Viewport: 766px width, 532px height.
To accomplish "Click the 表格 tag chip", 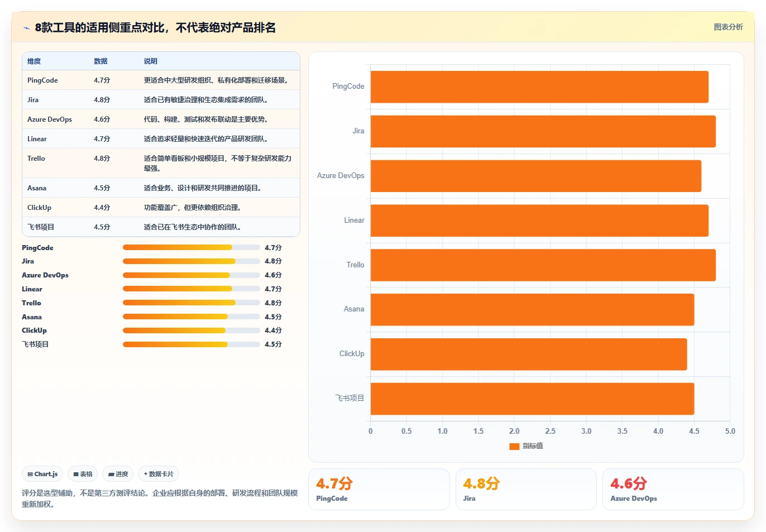I will point(83,474).
